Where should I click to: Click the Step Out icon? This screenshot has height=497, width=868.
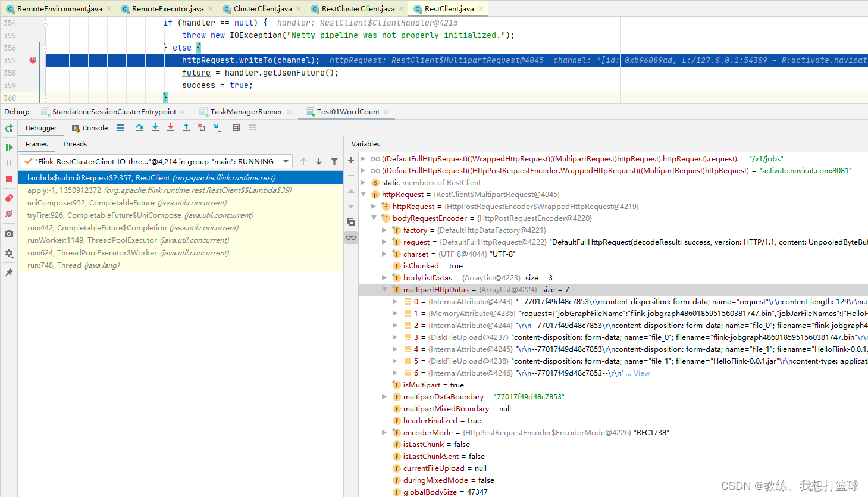click(x=186, y=127)
